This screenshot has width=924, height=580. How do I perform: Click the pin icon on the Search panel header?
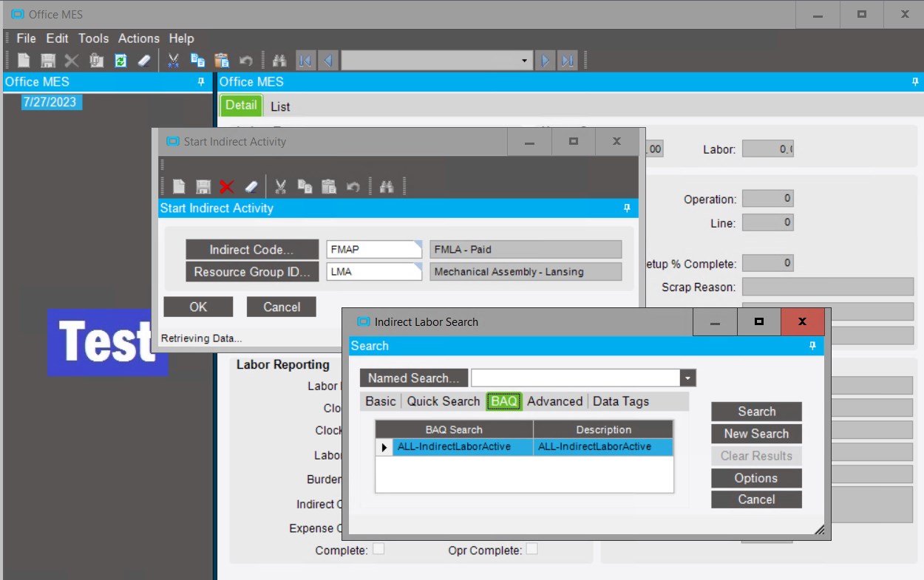point(812,346)
